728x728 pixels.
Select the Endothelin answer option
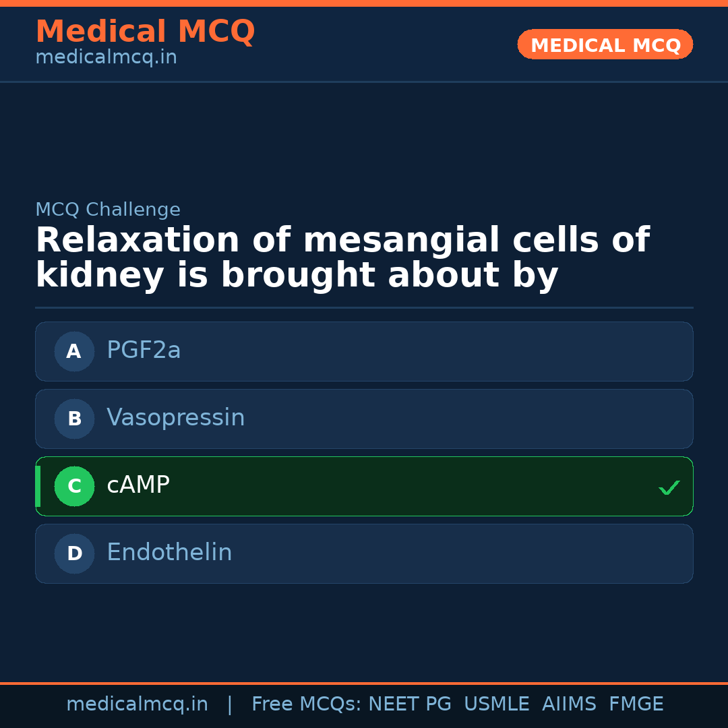coord(364,553)
